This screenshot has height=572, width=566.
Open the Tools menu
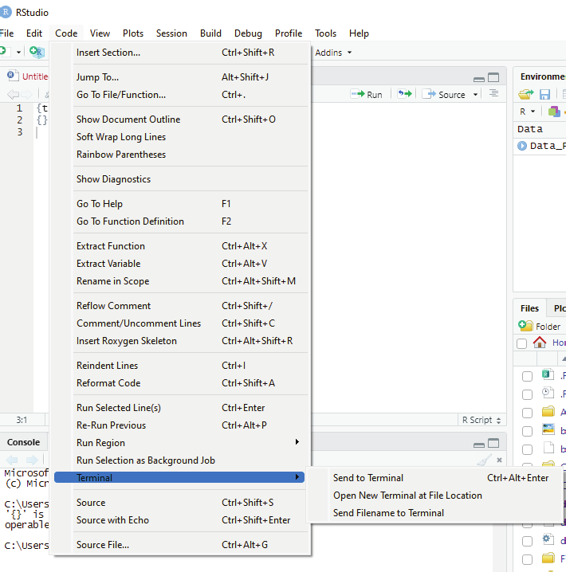point(325,34)
